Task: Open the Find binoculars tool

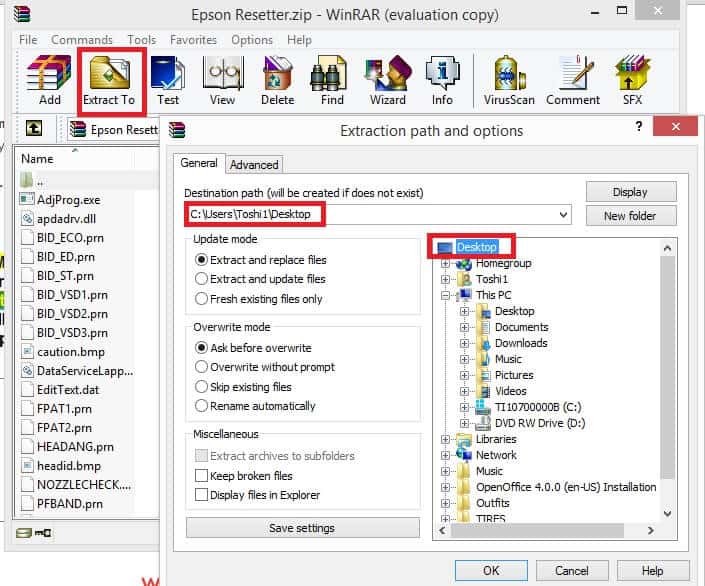Action: (x=332, y=80)
